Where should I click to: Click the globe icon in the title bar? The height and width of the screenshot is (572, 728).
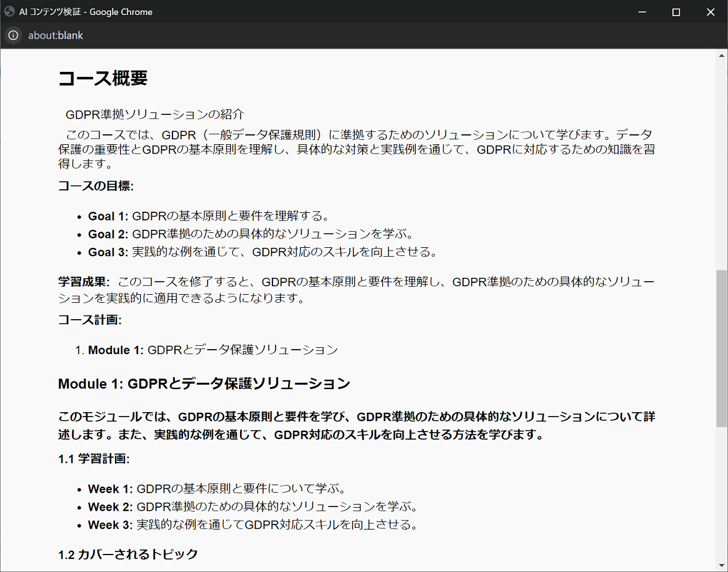[x=9, y=12]
